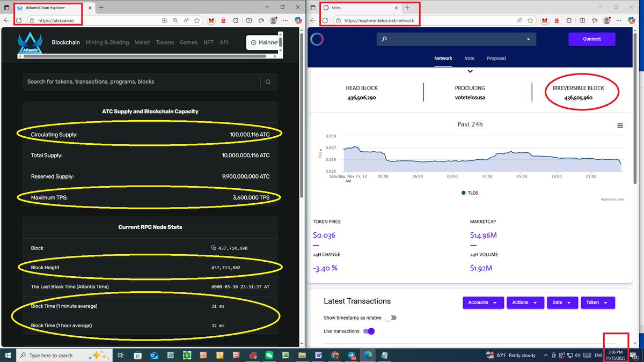Toggle the TLOS series in the chart legend
This screenshot has height=362, width=644.
(470, 193)
